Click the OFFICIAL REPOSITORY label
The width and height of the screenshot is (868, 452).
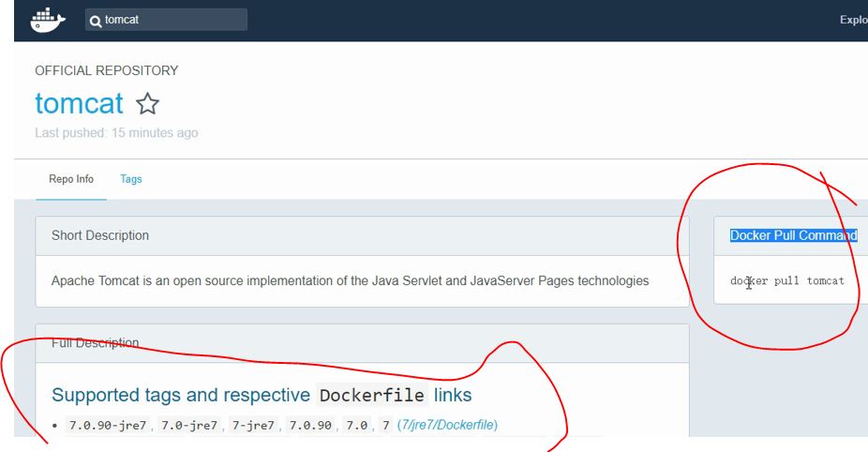[106, 70]
